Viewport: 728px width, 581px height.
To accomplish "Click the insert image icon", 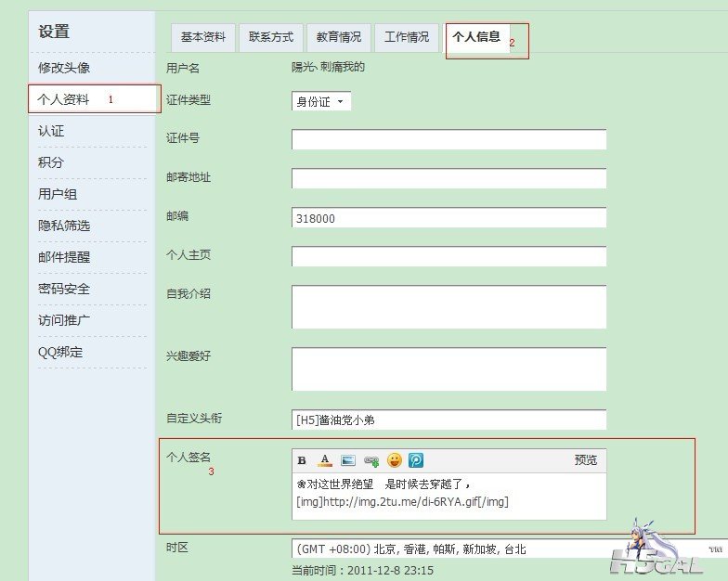I will pos(348,460).
